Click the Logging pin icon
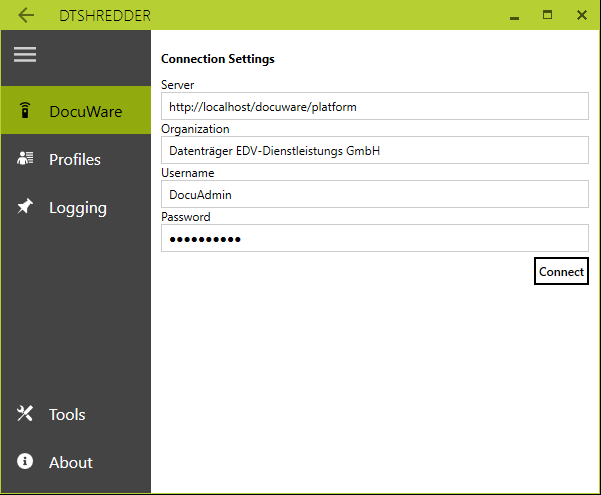 point(25,206)
